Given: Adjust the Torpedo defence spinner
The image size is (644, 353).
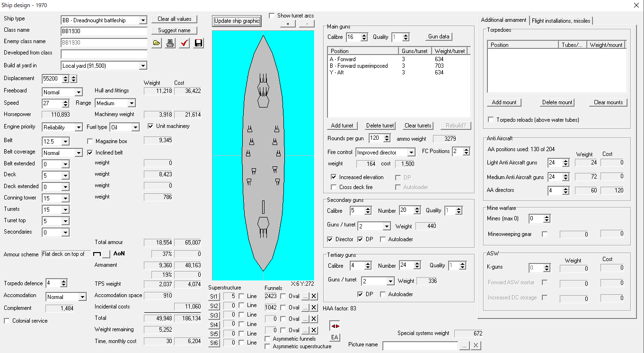Looking at the screenshot, I should coord(63,283).
